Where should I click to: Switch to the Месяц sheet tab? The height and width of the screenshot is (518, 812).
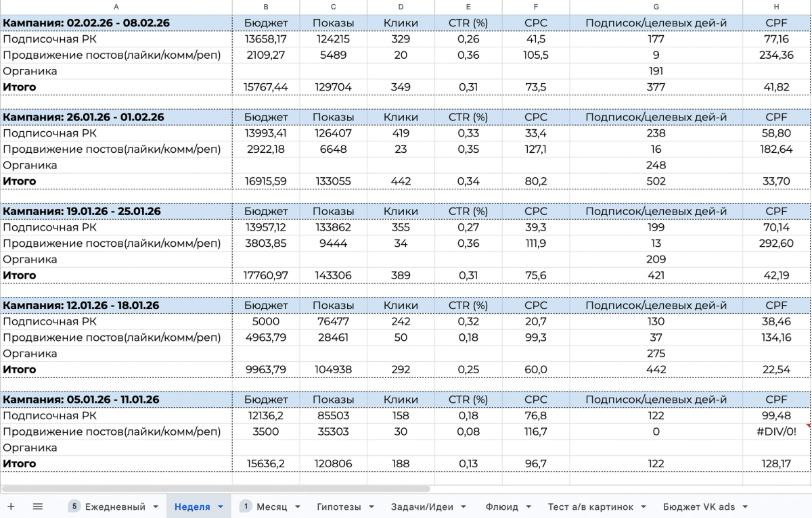(x=272, y=507)
